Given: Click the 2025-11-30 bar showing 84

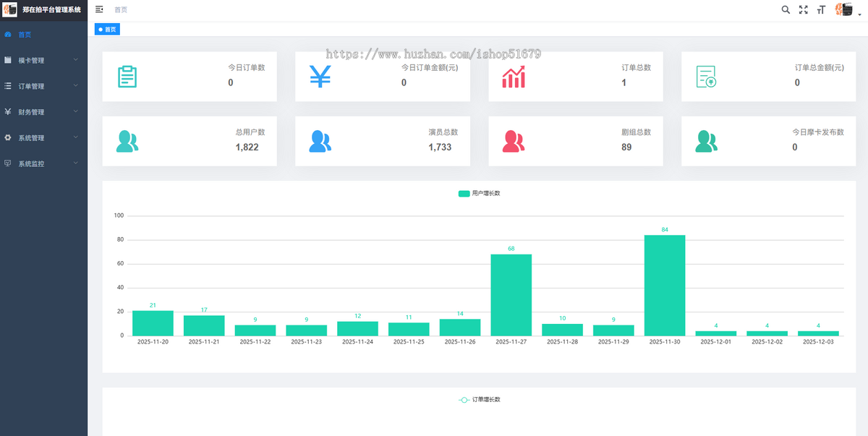Looking at the screenshot, I should point(664,286).
